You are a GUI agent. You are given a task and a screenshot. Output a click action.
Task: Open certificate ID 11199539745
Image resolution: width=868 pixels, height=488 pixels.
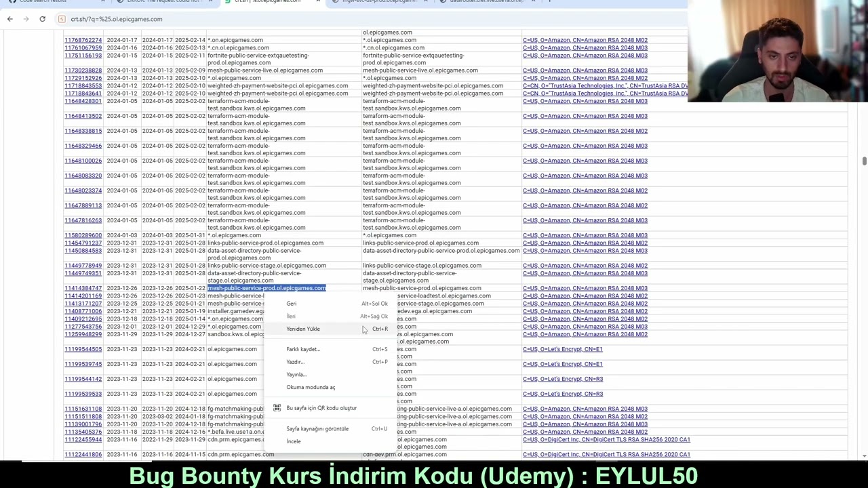pos(83,364)
